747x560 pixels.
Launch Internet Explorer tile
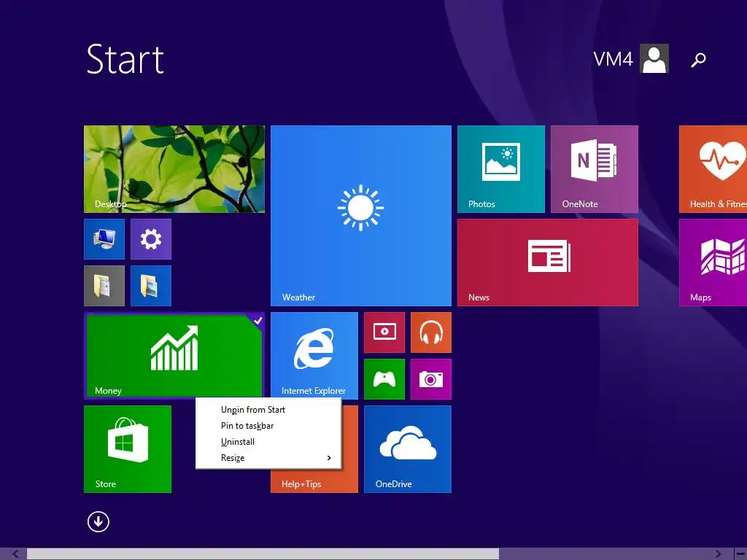(x=314, y=355)
